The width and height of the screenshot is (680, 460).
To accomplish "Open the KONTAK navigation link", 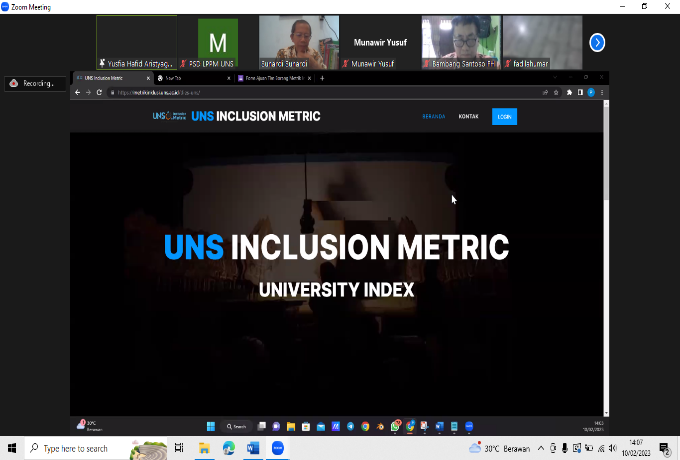I will click(x=468, y=117).
